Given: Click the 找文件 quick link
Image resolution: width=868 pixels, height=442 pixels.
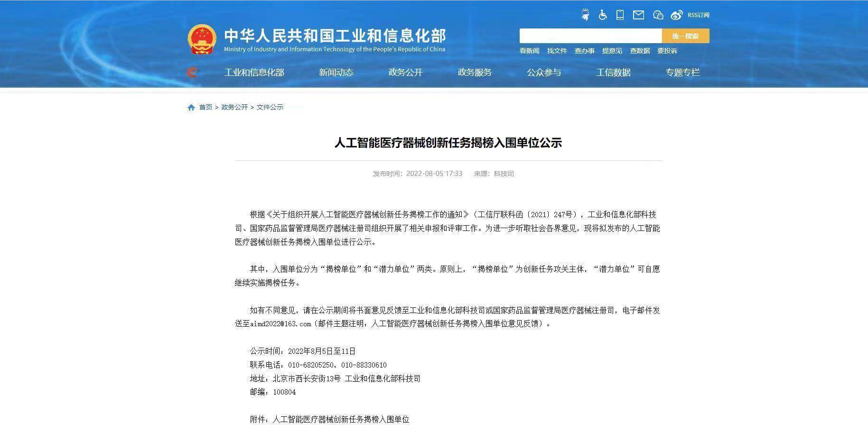Looking at the screenshot, I should point(557,51).
